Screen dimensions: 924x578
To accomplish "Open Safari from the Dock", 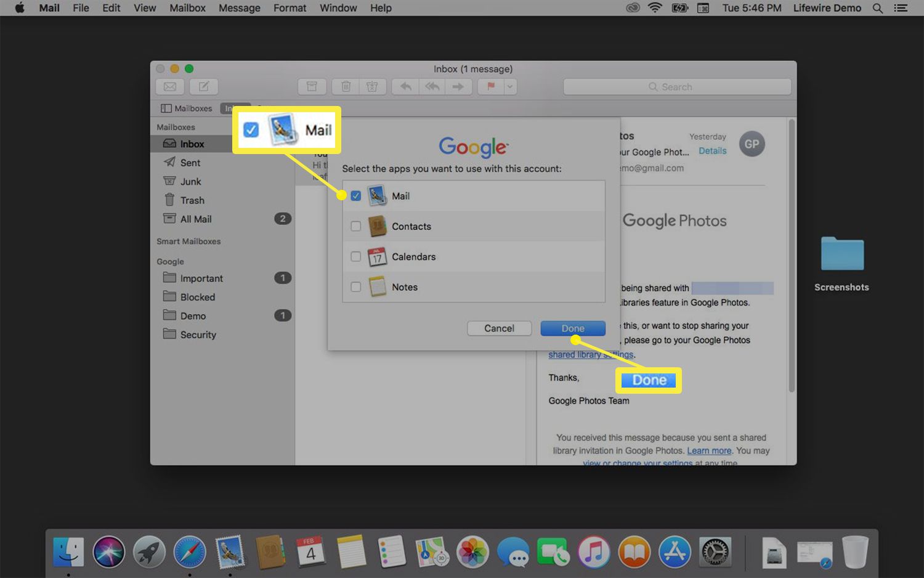I will tap(190, 552).
